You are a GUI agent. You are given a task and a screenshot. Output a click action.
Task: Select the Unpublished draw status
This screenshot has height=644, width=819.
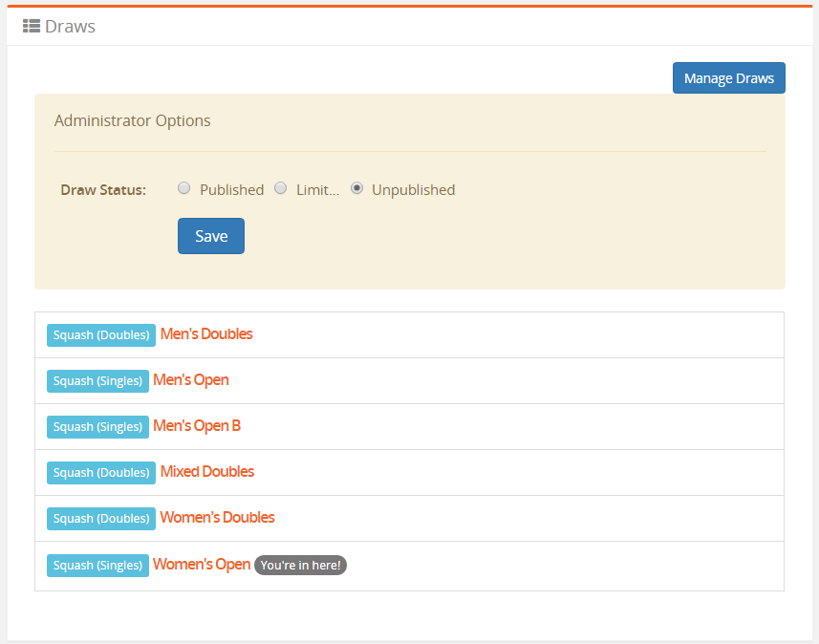[356, 188]
